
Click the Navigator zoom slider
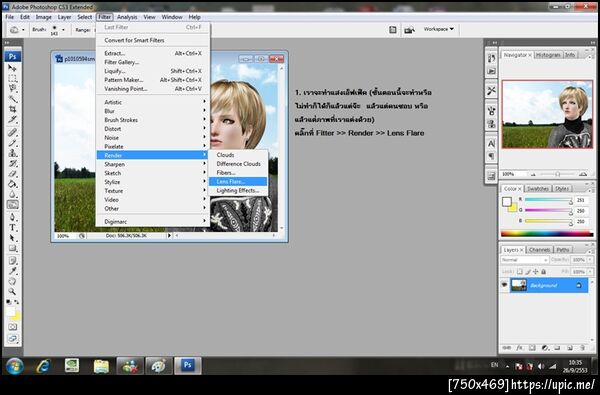558,174
